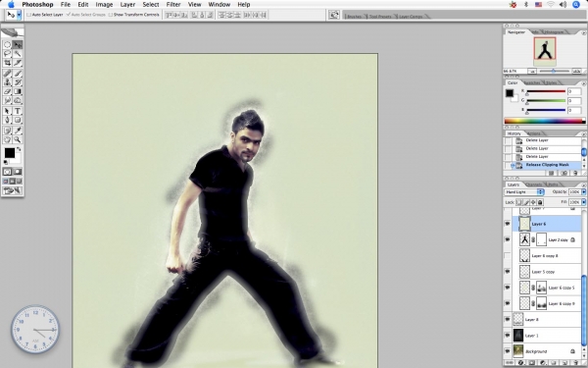The image size is (588, 368).
Task: Select the Eyedropper tool
Action: 18,131
